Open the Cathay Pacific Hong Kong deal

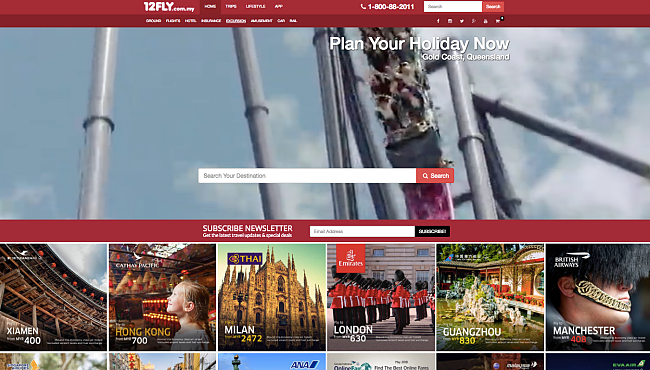tap(162, 297)
